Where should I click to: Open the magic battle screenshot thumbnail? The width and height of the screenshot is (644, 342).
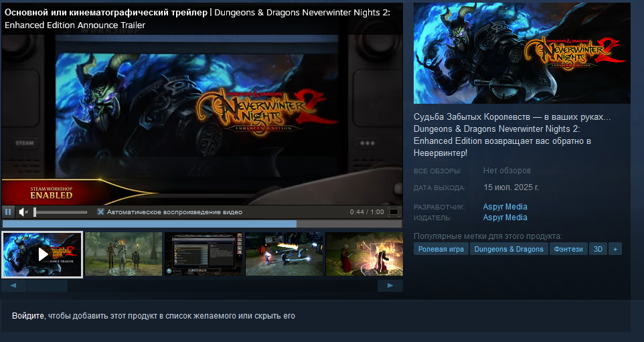pyautogui.click(x=285, y=254)
